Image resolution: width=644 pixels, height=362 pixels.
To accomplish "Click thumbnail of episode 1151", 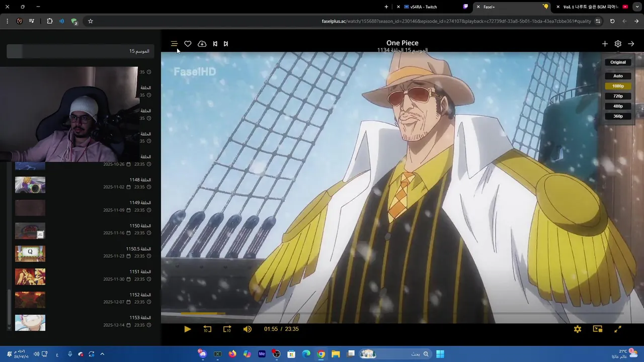I will pyautogui.click(x=30, y=277).
